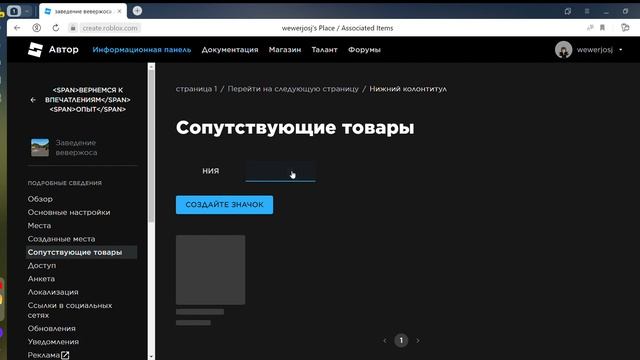Click the collections icon in title bar
This screenshot has height=360, width=640.
pyautogui.click(x=568, y=11)
